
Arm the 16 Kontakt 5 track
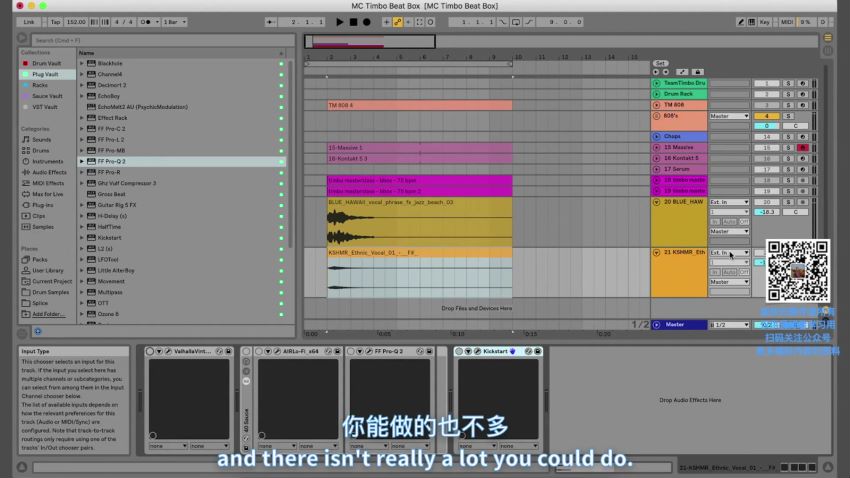point(803,158)
